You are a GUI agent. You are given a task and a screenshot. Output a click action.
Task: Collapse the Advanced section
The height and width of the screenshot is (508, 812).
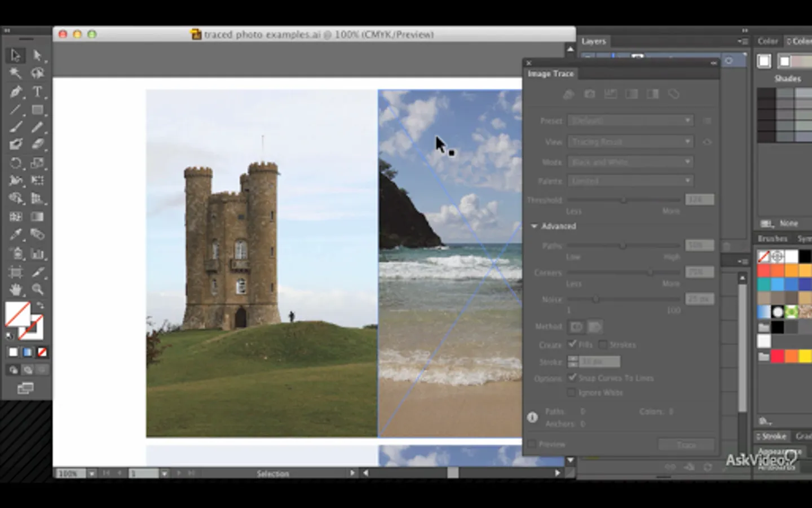(534, 226)
